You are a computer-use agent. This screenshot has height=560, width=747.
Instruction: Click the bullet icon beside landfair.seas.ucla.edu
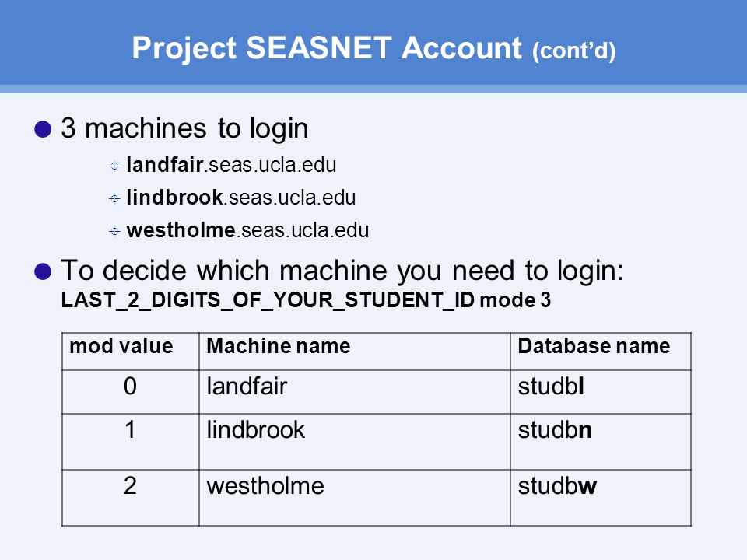(x=114, y=166)
